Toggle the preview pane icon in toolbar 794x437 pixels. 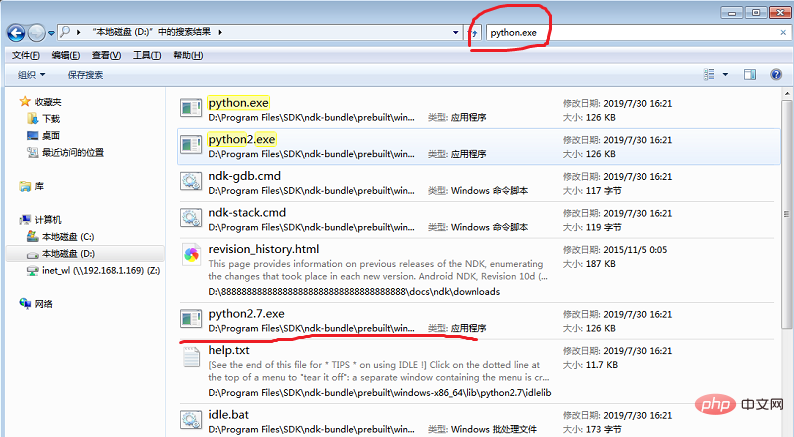coord(749,75)
